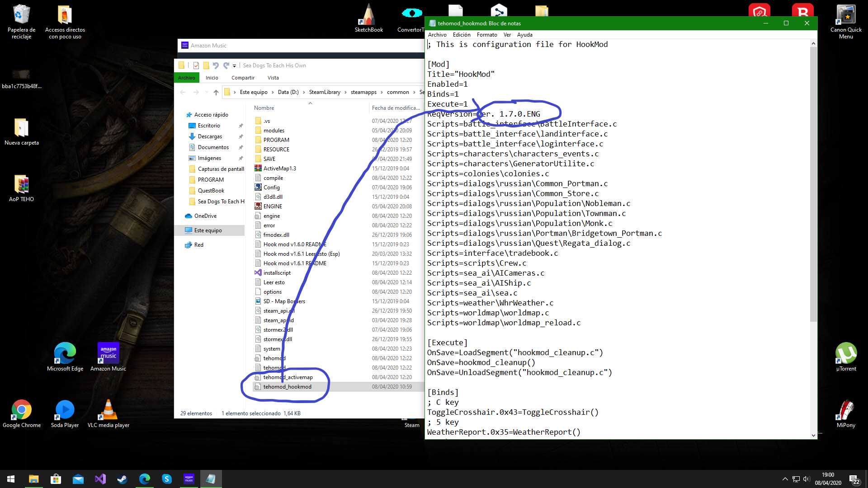This screenshot has height=488, width=868.
Task: Open the Formato menu in Notepad
Action: click(486, 35)
